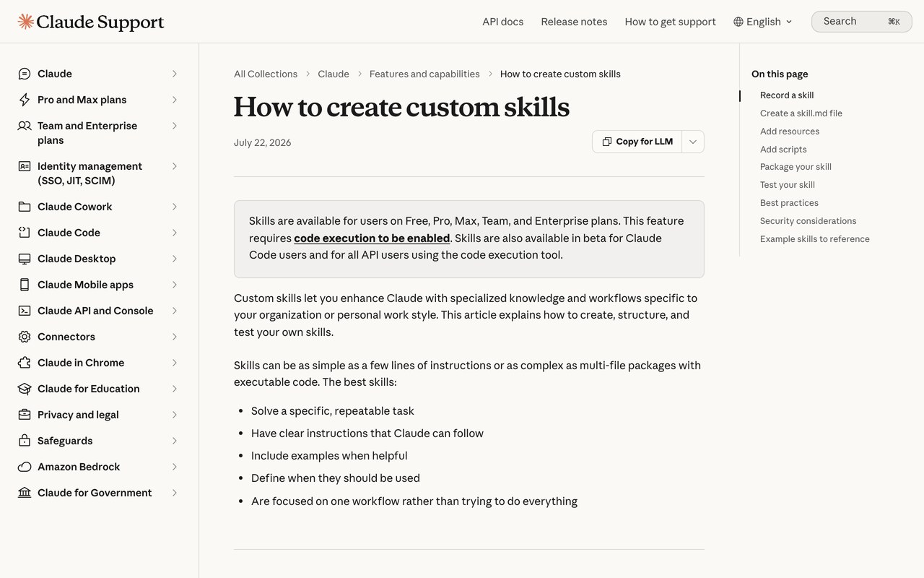Image resolution: width=924 pixels, height=578 pixels.
Task: Click the cloud icon for Amazon Bedrock
Action: click(x=25, y=467)
